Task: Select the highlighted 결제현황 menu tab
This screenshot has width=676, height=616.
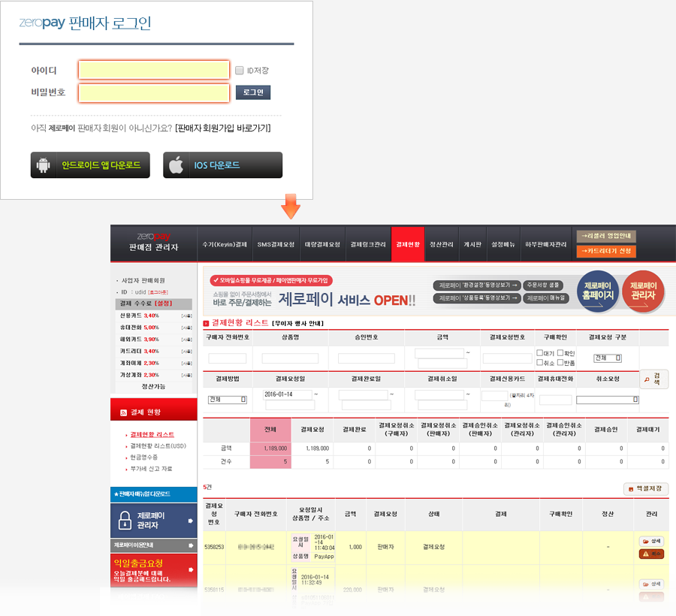Action: [x=408, y=244]
